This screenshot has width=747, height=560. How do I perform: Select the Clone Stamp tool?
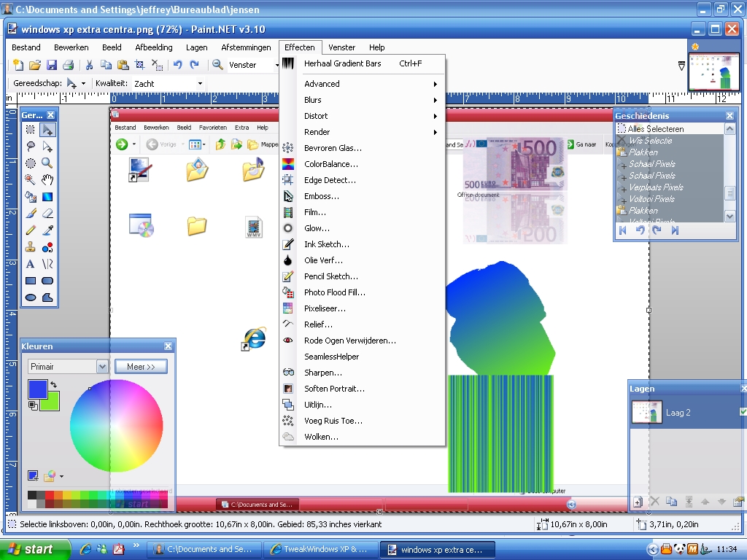[x=31, y=247]
